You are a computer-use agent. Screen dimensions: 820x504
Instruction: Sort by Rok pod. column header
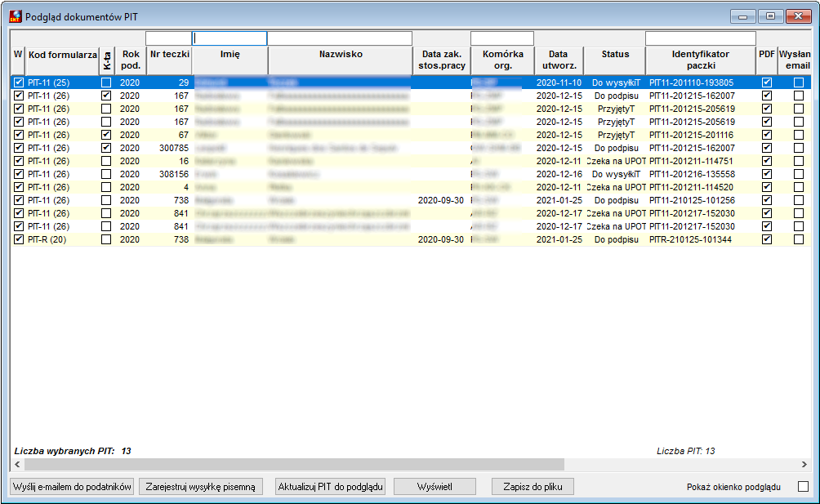(x=131, y=60)
